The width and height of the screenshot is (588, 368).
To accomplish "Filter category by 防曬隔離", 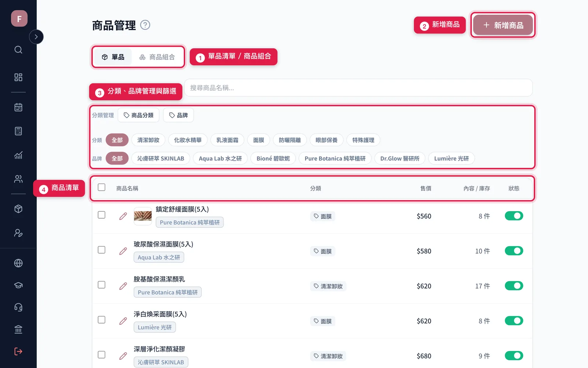I will (290, 140).
